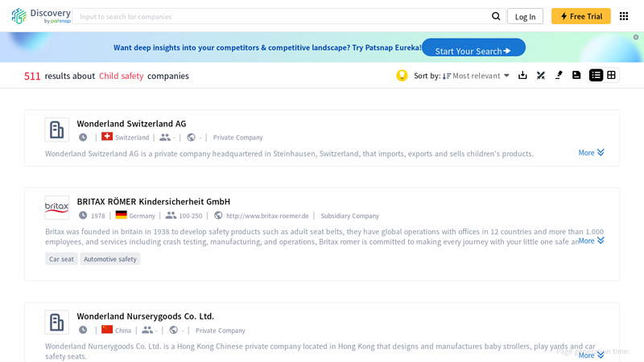The width and height of the screenshot is (644, 362).
Task: Click the yellow lightbulb tips icon
Action: click(x=402, y=76)
